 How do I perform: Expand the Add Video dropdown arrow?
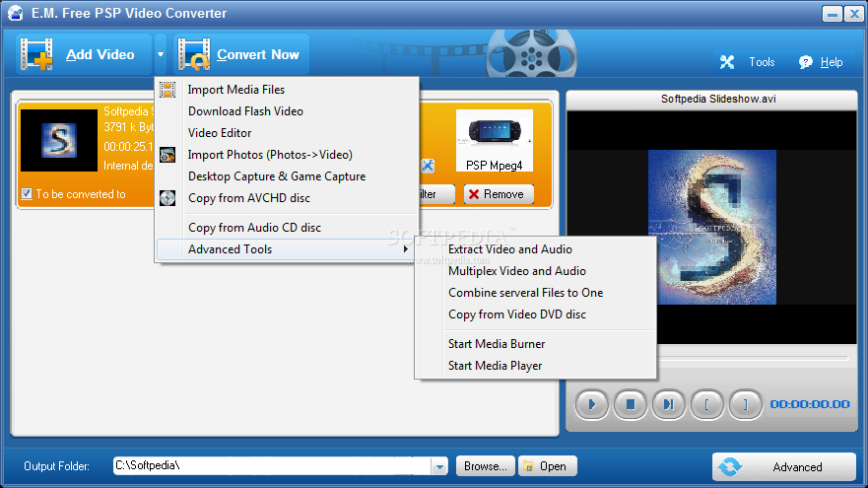click(160, 54)
